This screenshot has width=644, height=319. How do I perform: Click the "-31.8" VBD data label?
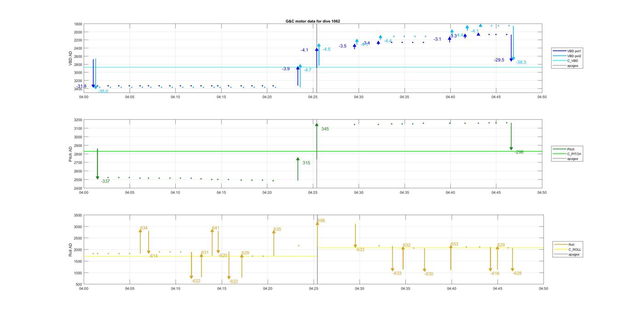pyautogui.click(x=81, y=86)
